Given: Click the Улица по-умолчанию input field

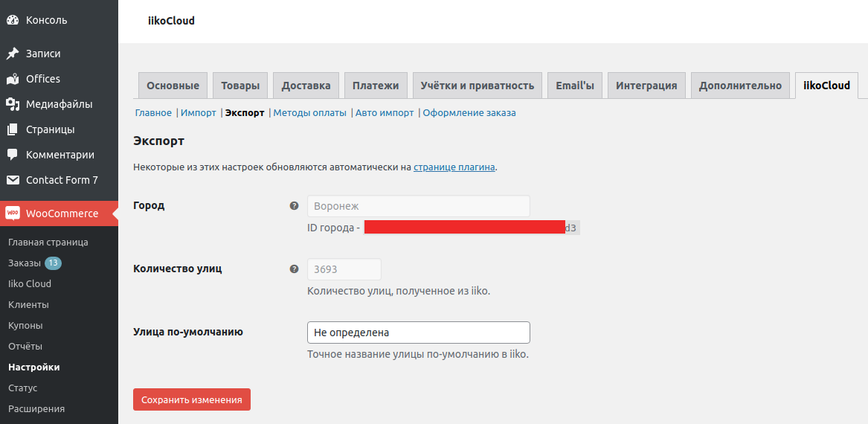Looking at the screenshot, I should 419,332.
